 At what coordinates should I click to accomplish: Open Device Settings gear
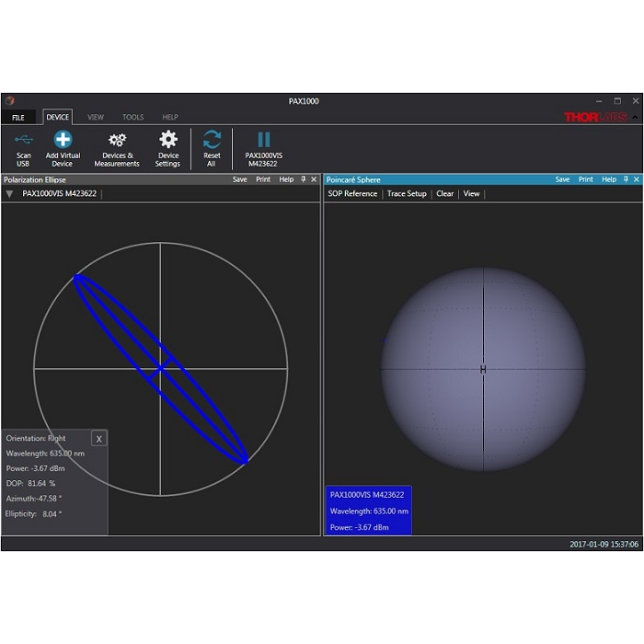click(x=168, y=140)
